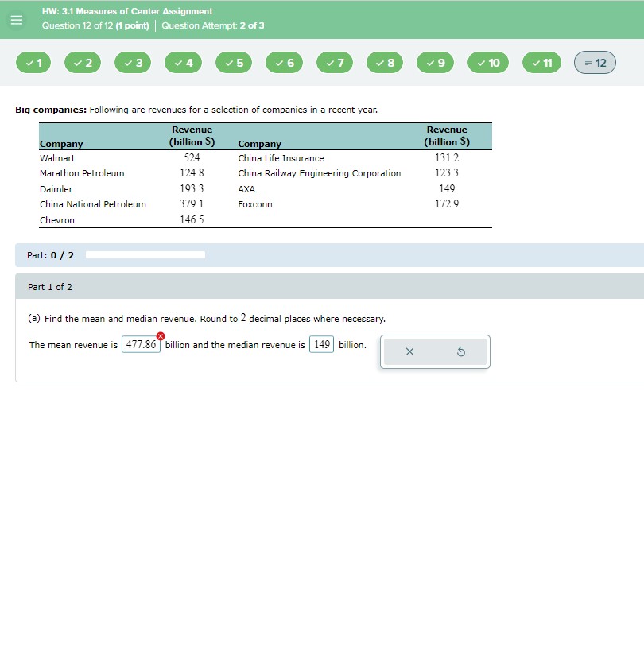Select China Railway Engineering Corporation cell
Screen dimensions: 644x655
point(320,173)
